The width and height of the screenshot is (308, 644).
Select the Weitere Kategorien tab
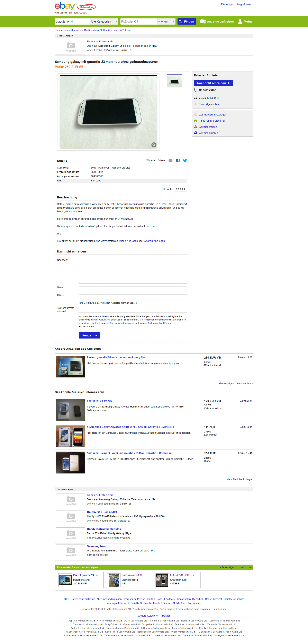(x=148, y=616)
